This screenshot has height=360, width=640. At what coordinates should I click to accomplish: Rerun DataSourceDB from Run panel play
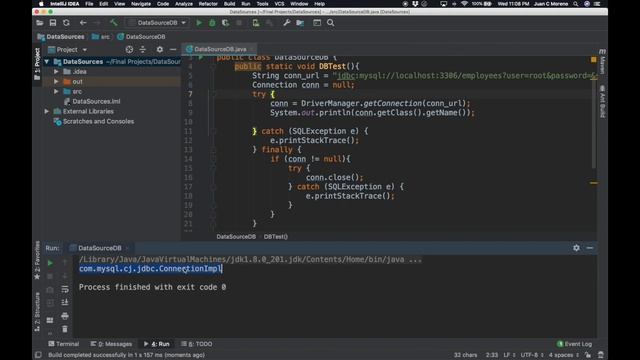click(x=50, y=263)
